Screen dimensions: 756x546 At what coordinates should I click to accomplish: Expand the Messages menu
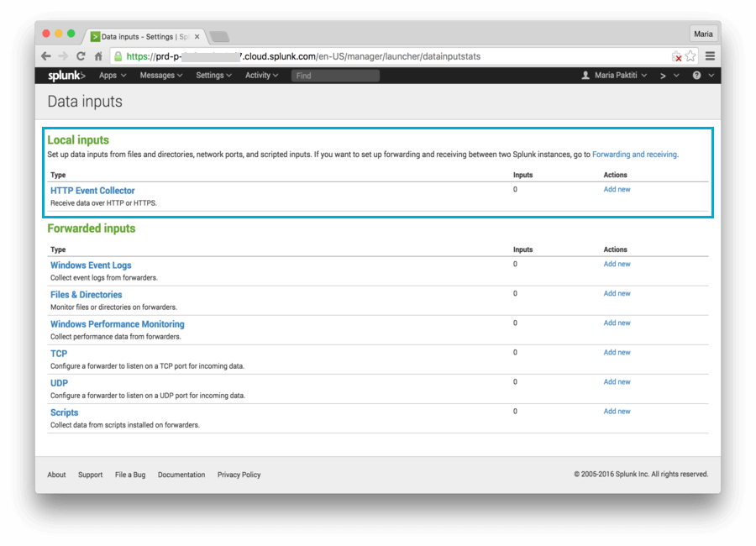[x=161, y=76]
